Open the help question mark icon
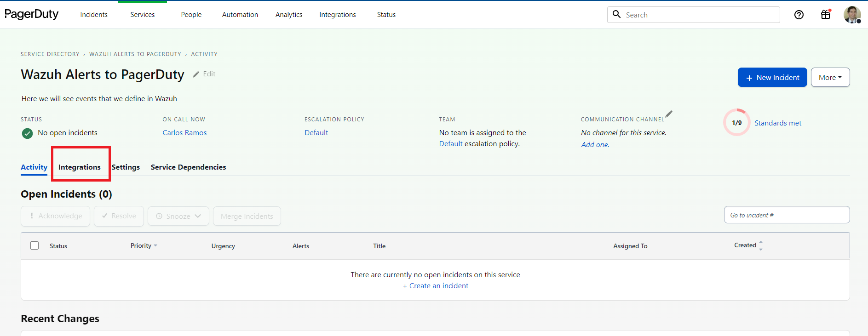Screen dimensions: 868x336 click(x=799, y=15)
